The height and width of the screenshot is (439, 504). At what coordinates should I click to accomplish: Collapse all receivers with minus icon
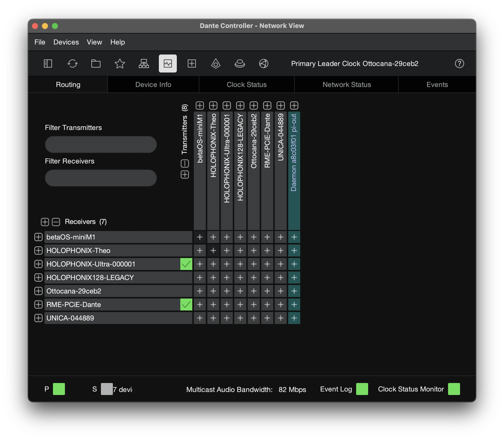click(56, 222)
